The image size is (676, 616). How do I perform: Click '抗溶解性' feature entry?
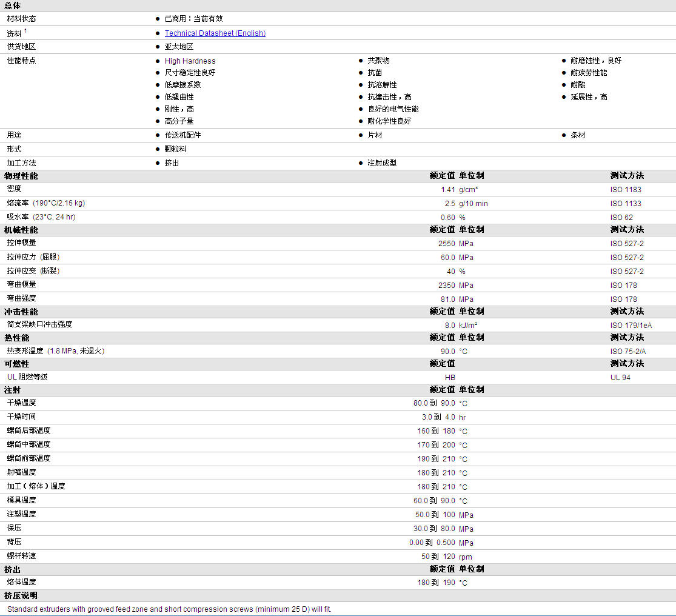[x=382, y=85]
